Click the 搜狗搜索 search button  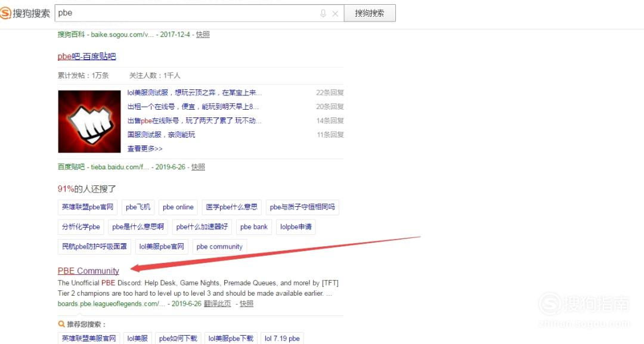370,13
